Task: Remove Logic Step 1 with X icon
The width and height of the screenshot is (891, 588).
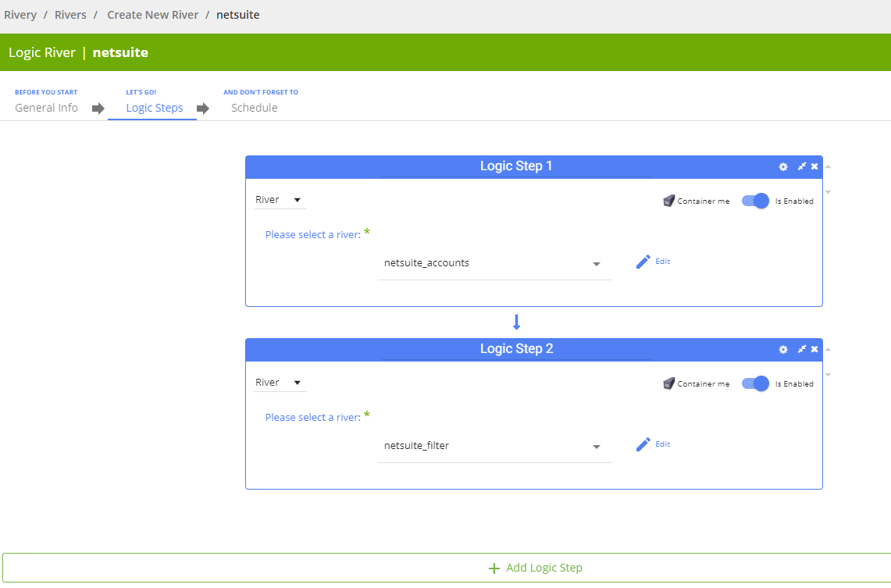Action: click(814, 166)
